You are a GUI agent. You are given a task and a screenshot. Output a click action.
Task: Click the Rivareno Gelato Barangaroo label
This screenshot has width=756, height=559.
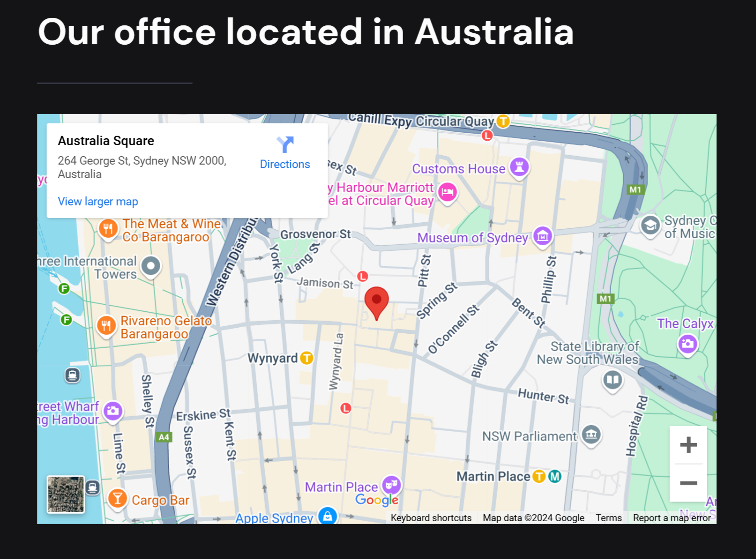(166, 327)
